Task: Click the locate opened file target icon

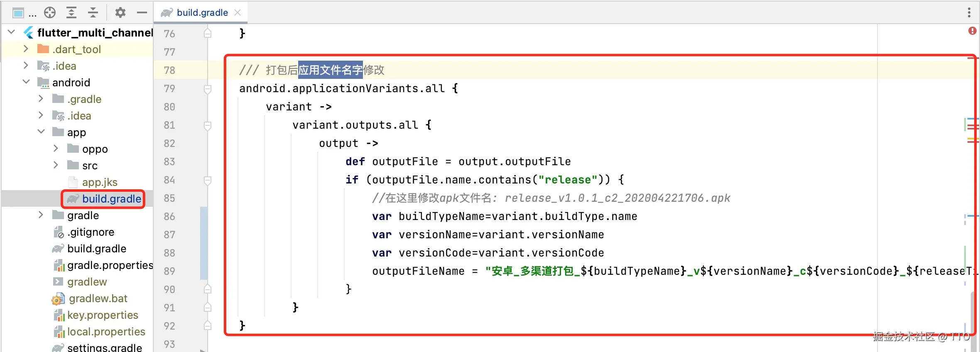Action: (50, 13)
